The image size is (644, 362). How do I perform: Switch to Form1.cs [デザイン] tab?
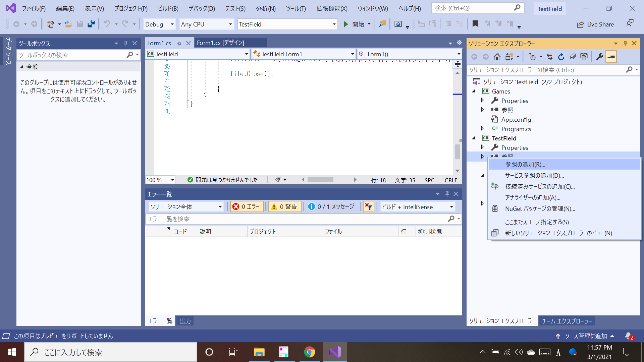pyautogui.click(x=220, y=43)
